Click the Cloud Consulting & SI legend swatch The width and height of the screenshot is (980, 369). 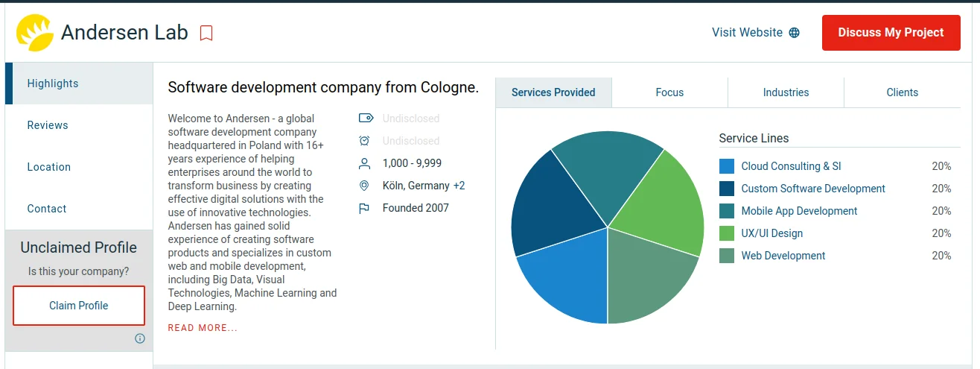pos(727,166)
